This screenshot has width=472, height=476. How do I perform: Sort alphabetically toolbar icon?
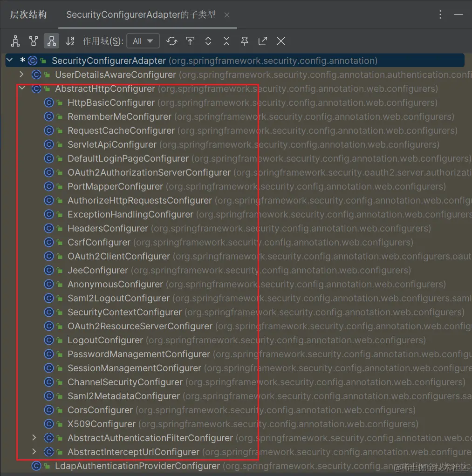click(x=70, y=41)
